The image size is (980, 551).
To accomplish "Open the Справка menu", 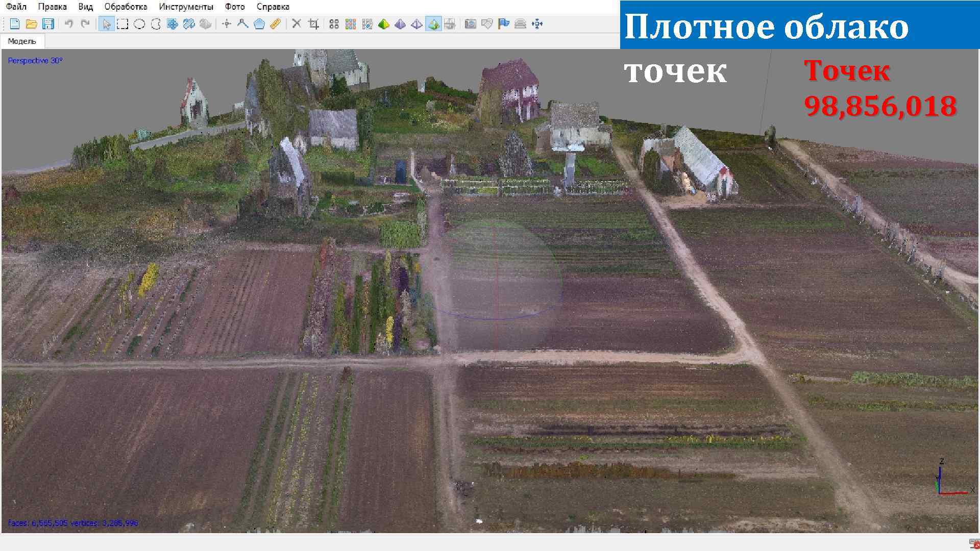I will coord(273,7).
